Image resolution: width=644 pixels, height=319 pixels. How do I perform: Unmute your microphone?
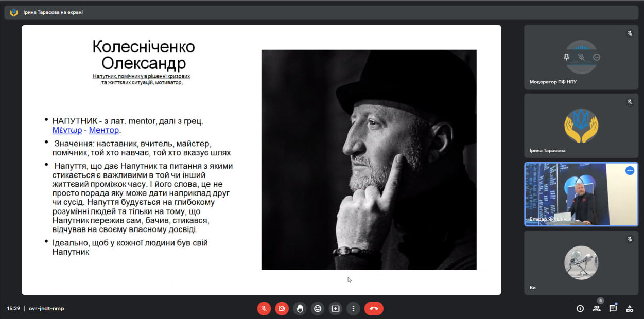[264, 308]
